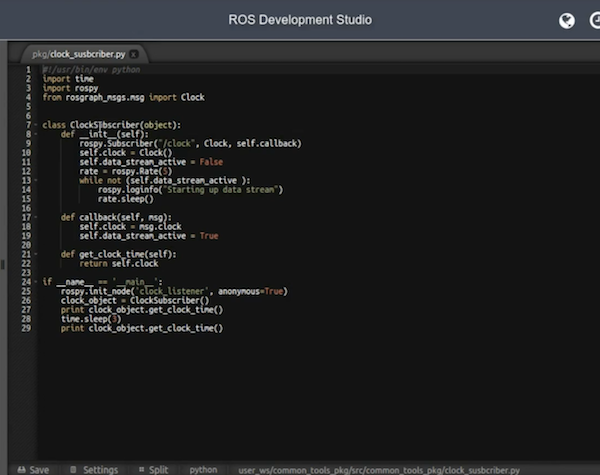600x475 pixels.
Task: Click the 'rate.sleep()' line
Action: (126, 199)
